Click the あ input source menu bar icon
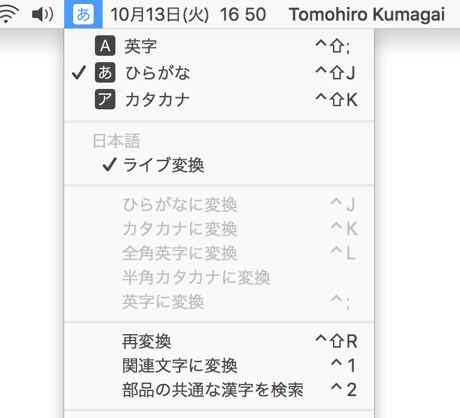460x418 pixels. pos(83,14)
